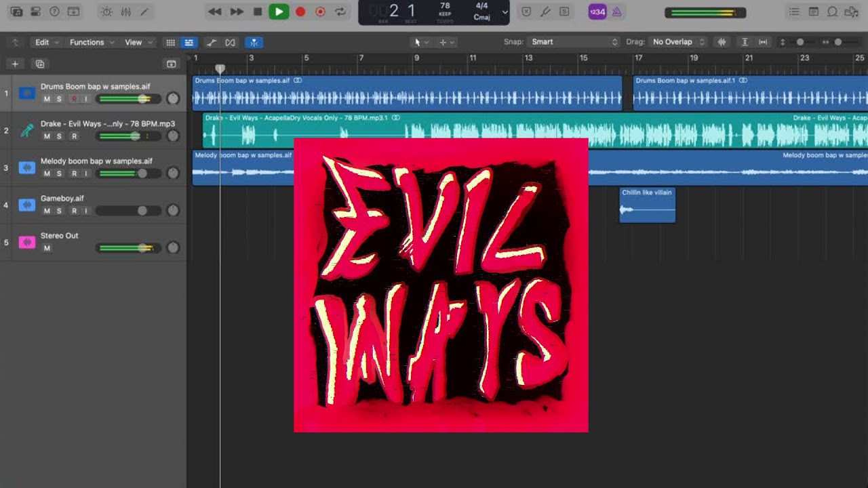Solo the Drums Boom bap track

pyautogui.click(x=59, y=99)
